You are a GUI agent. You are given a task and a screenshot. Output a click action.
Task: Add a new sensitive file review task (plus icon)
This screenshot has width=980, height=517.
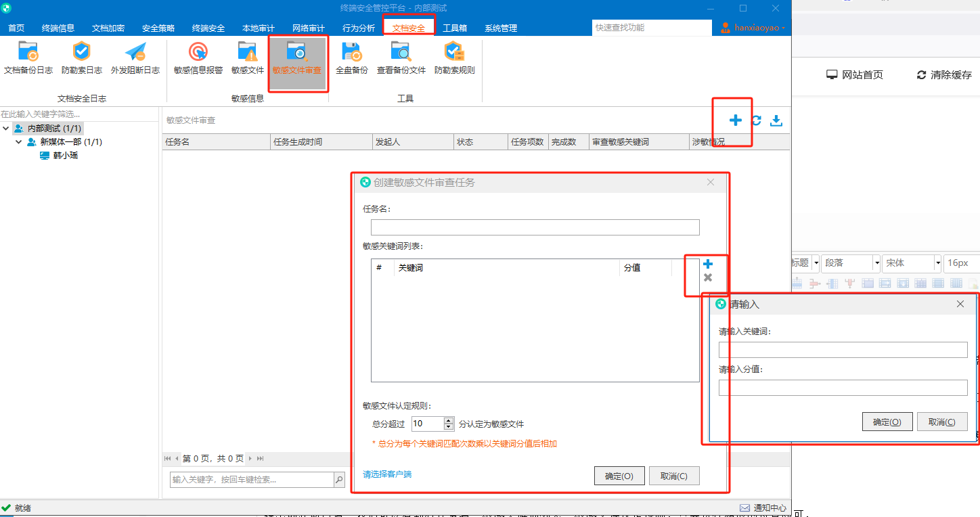click(x=735, y=120)
